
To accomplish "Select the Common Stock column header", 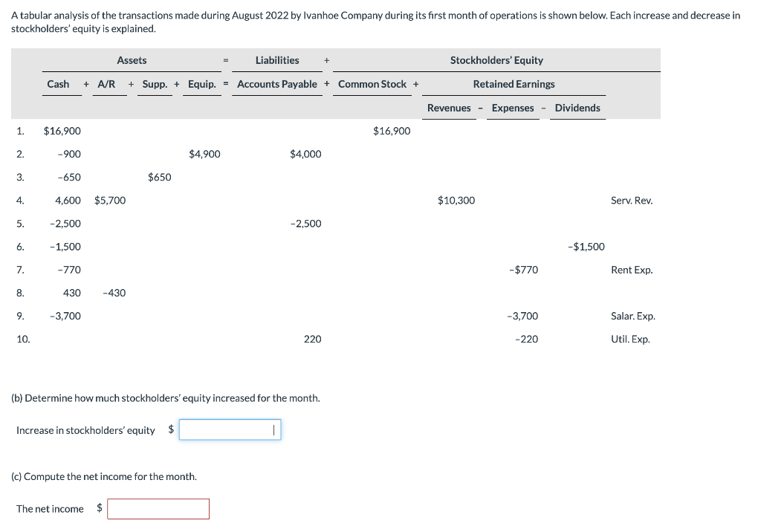I will [x=372, y=84].
